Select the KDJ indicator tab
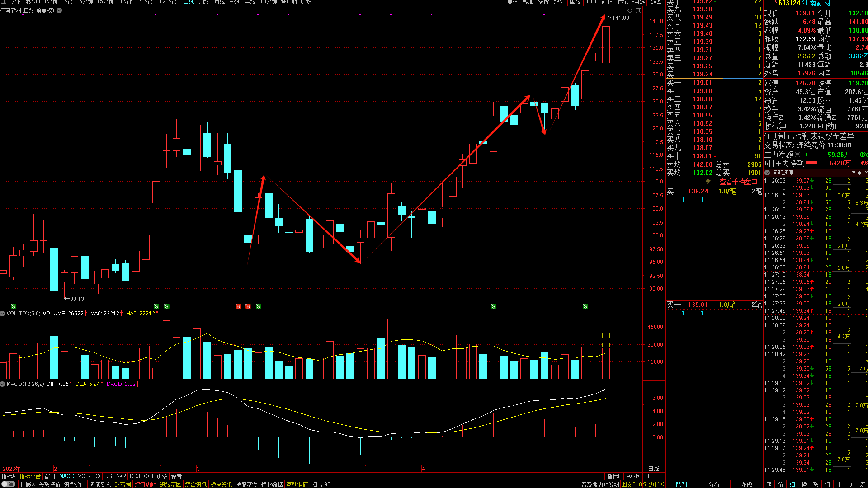Screen dimensions: 868x488 pos(135,476)
